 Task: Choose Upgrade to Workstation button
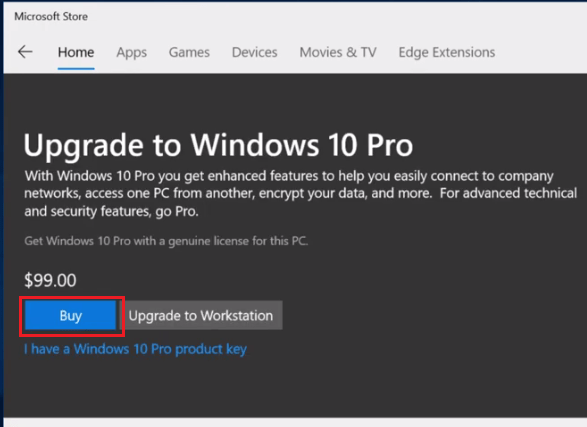pos(201,315)
